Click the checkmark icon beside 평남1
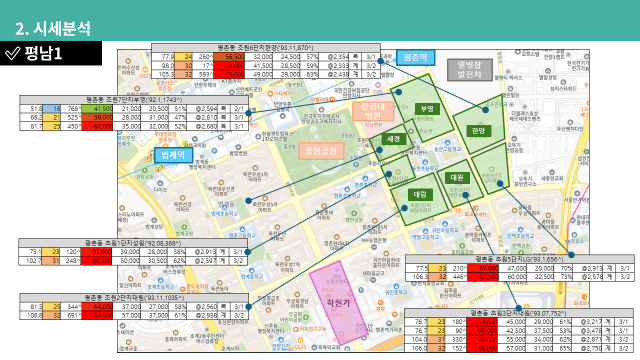 pyautogui.click(x=12, y=53)
